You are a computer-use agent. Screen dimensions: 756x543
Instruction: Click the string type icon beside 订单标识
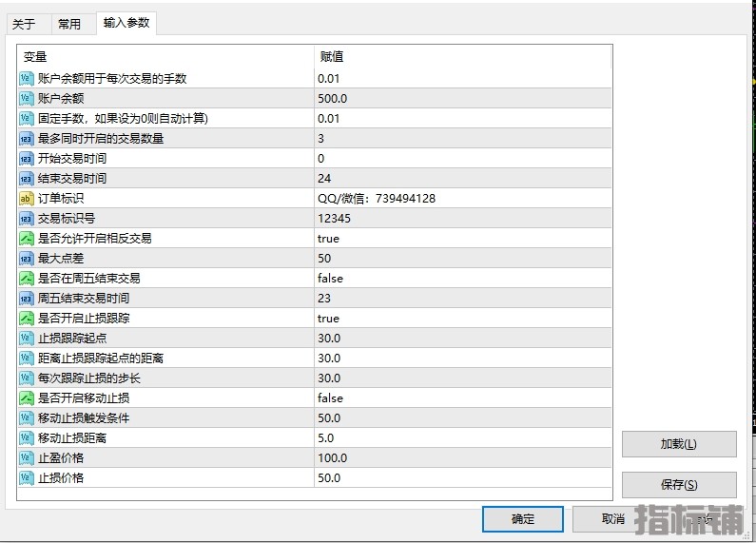[x=27, y=198]
